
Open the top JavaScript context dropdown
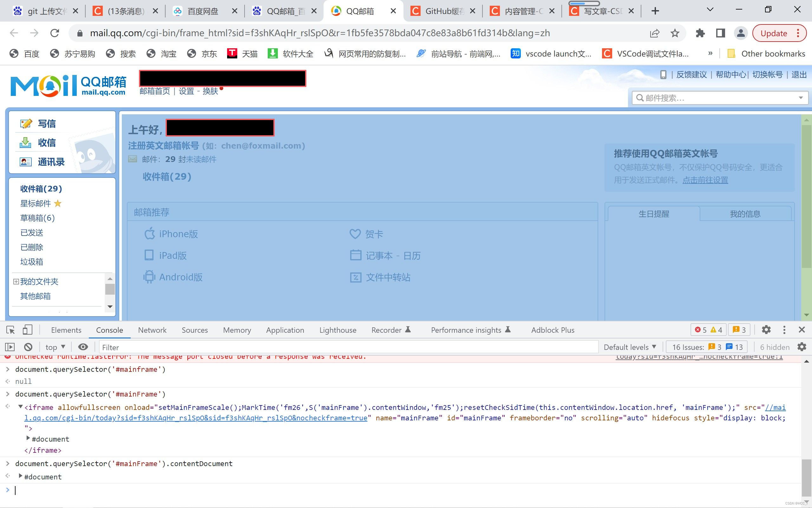coord(56,347)
